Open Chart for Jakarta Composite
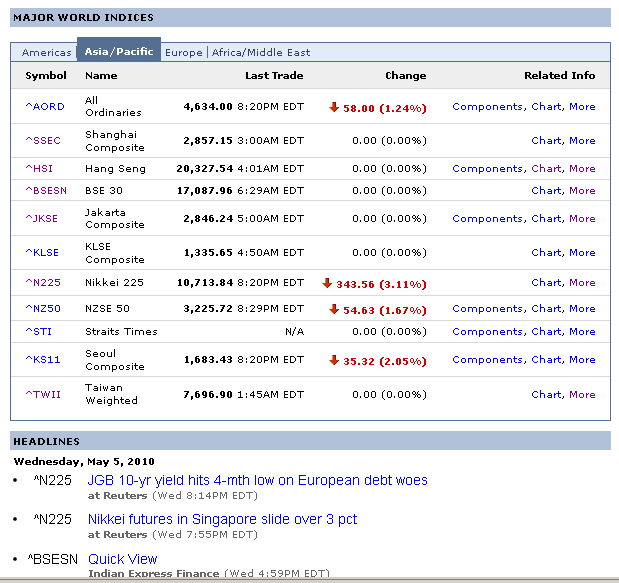This screenshot has height=583, width=619. [546, 219]
